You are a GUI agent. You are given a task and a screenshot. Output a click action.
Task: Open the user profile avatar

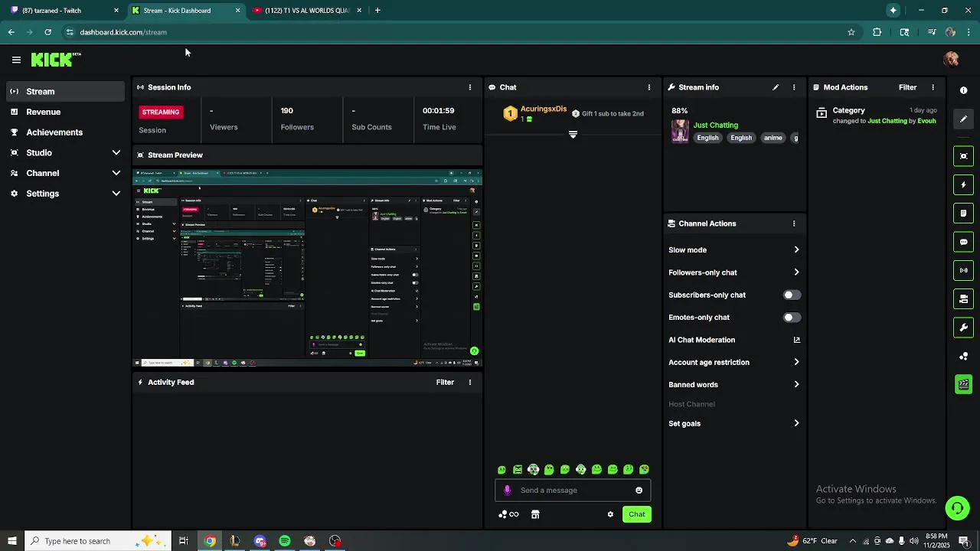click(x=952, y=60)
